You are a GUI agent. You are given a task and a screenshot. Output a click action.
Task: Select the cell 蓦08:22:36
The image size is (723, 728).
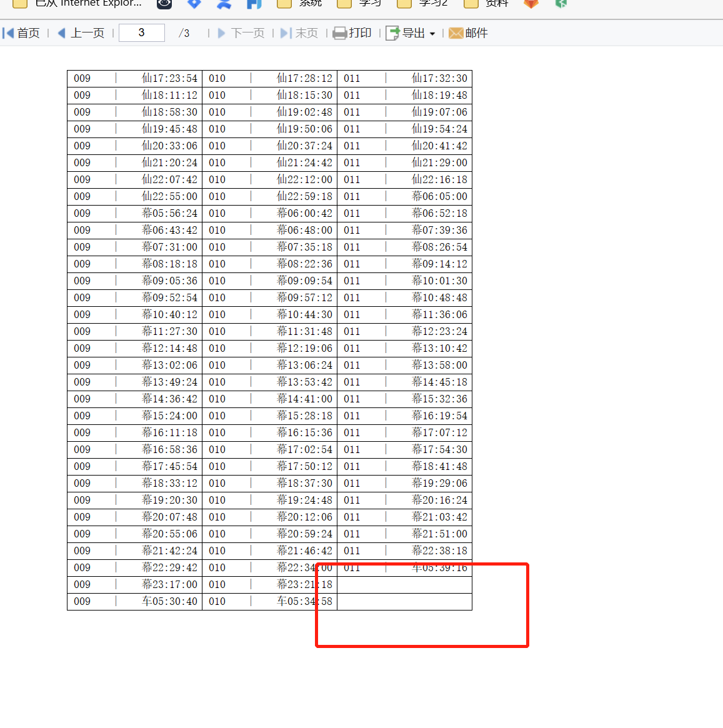tap(304, 264)
